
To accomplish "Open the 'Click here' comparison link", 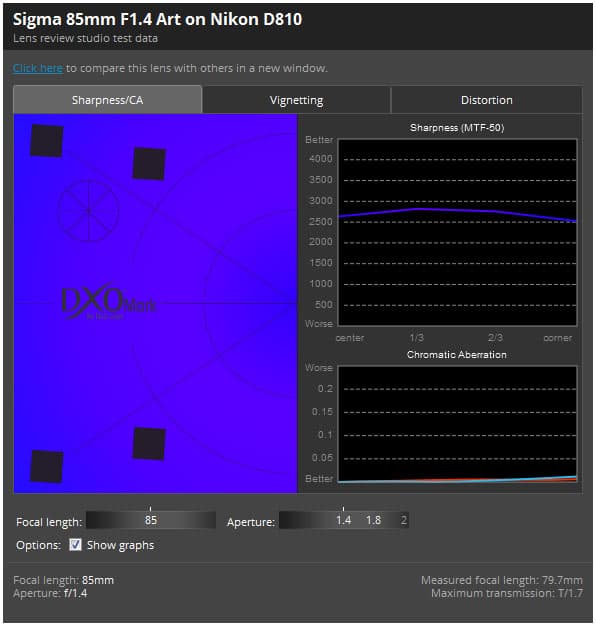I will point(38,68).
